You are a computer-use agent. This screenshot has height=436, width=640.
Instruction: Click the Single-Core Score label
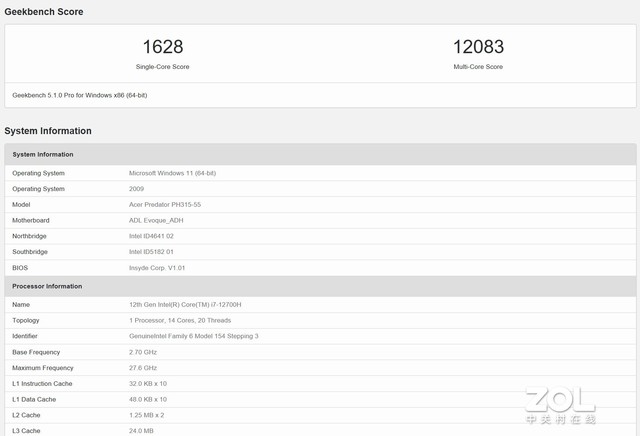coord(162,67)
